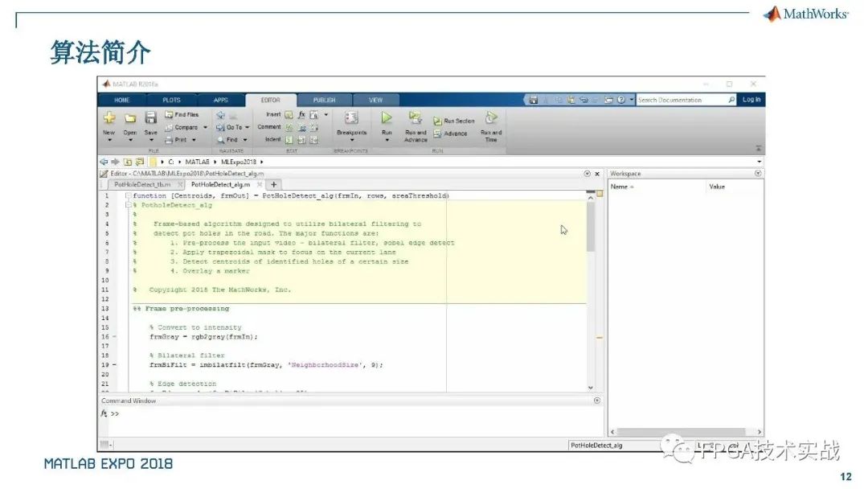This screenshot has width=868, height=489.
Task: Click the Run and Advance icon
Action: tap(416, 117)
